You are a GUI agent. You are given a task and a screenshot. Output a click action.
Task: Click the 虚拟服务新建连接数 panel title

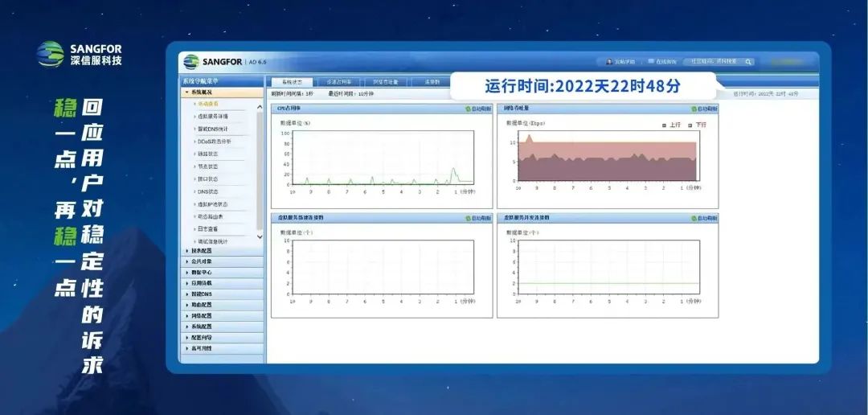point(301,218)
